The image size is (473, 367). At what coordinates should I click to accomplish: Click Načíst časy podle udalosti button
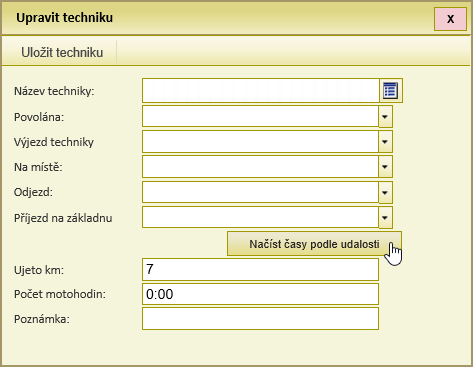pyautogui.click(x=314, y=244)
